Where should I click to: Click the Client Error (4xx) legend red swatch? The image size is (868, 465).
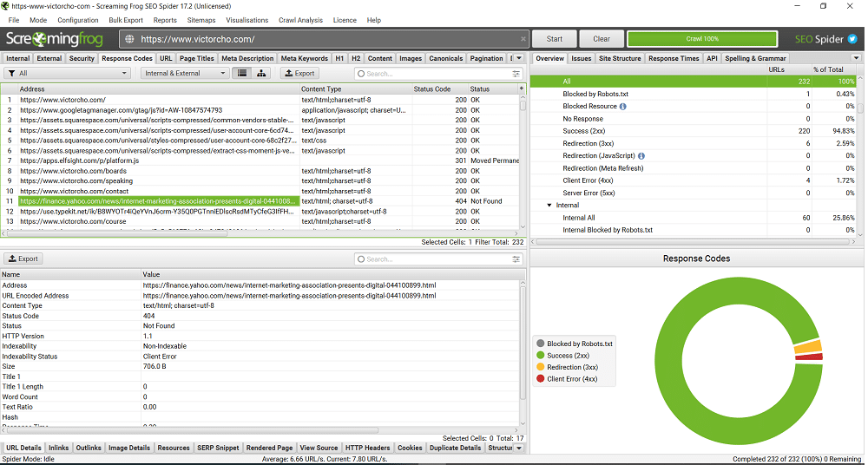[x=540, y=378]
